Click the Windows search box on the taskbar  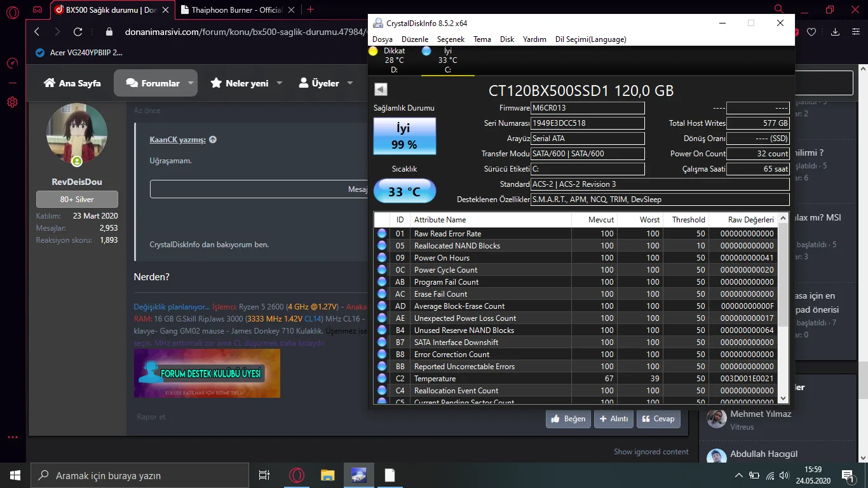139,475
